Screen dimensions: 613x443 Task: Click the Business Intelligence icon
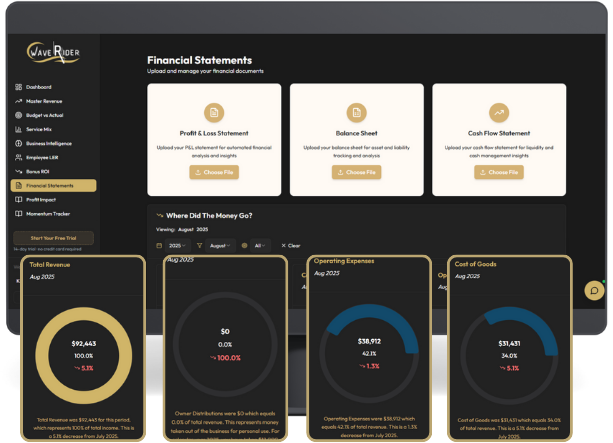(18, 143)
